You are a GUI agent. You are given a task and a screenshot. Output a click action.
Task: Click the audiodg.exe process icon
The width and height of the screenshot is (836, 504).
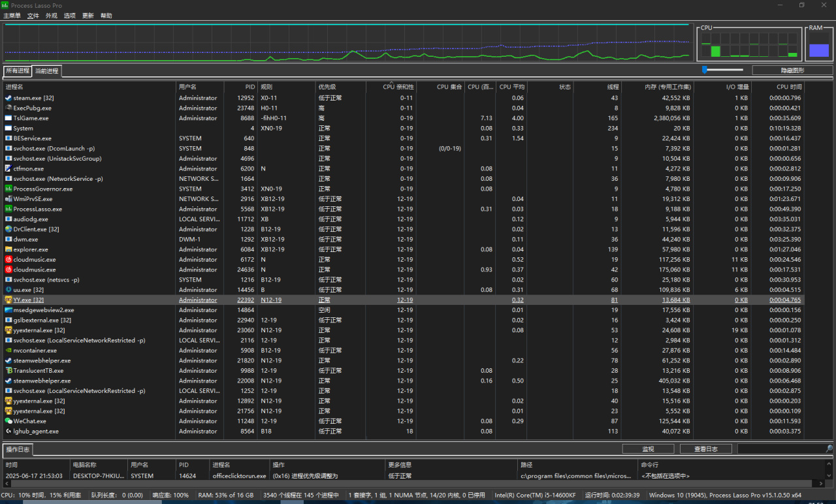click(8, 219)
